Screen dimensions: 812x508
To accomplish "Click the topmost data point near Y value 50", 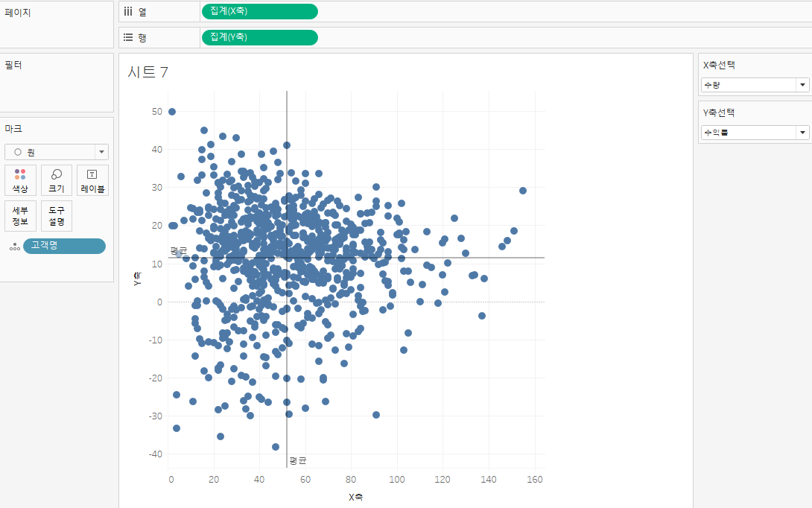I will click(172, 112).
